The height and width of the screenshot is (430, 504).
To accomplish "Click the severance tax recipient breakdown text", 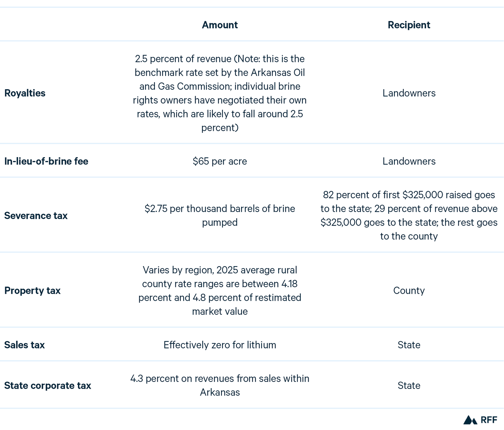I will 409,215.
